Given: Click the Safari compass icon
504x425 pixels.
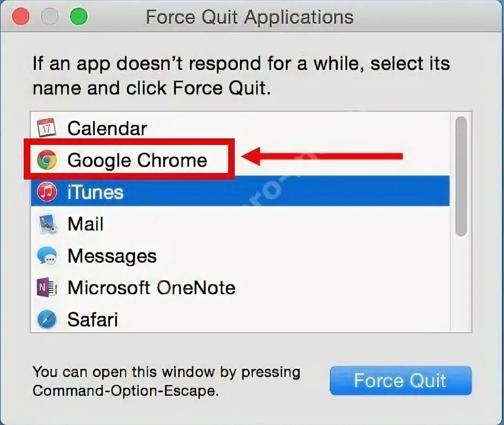Looking at the screenshot, I should pos(47,320).
